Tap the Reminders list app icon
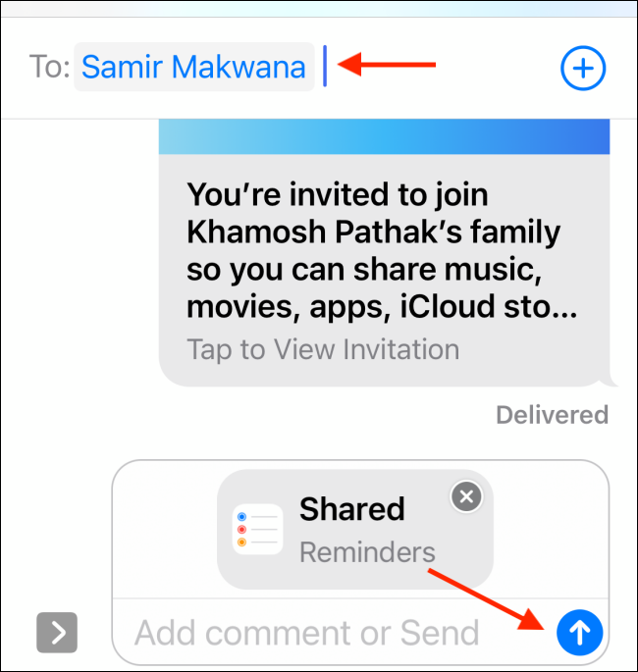The width and height of the screenshot is (638, 672). pos(258,530)
